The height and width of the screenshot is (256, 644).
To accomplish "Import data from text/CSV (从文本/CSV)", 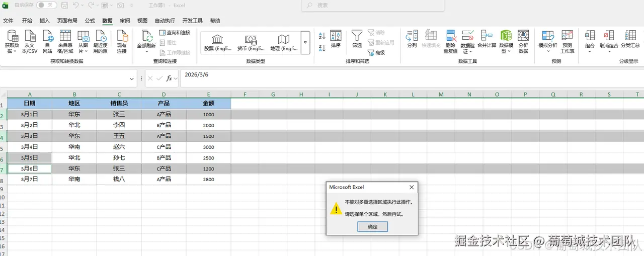I will 30,42.
